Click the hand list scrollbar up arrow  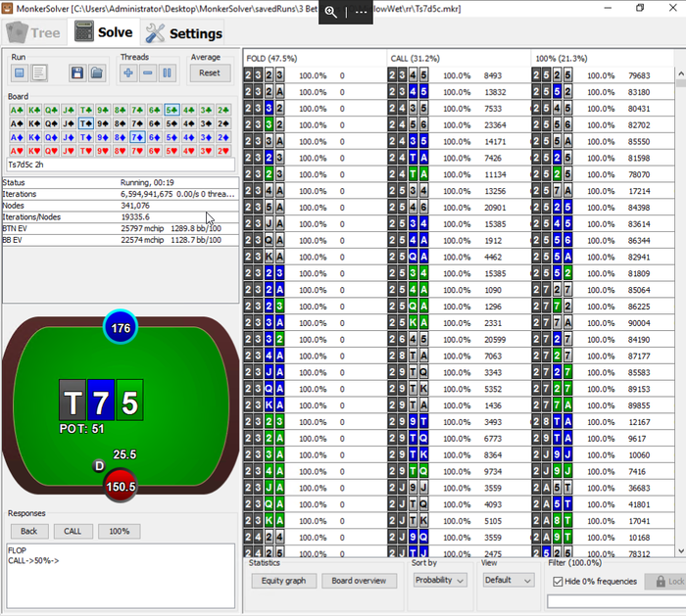[x=681, y=73]
